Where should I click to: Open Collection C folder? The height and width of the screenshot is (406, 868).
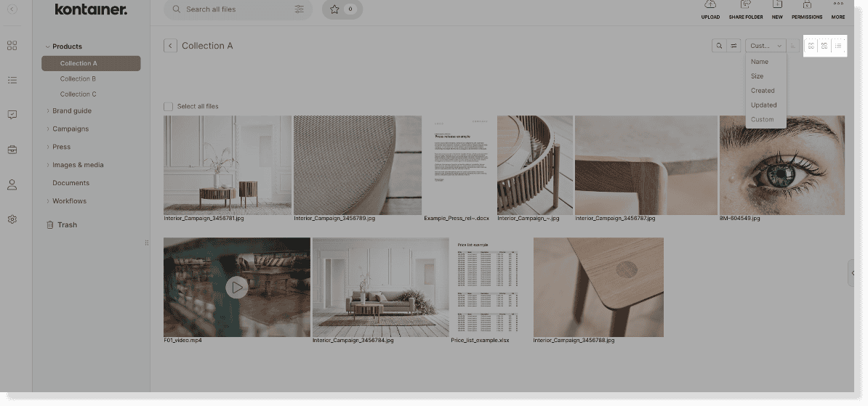tap(78, 94)
